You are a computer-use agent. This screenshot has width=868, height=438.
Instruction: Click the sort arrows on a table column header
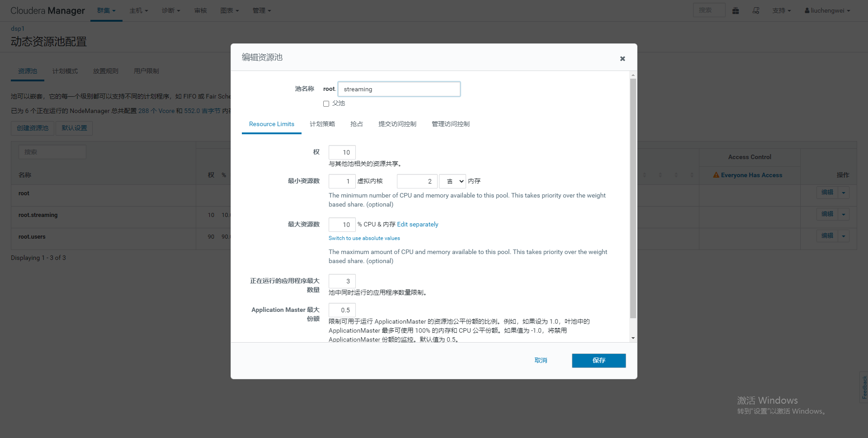(644, 175)
